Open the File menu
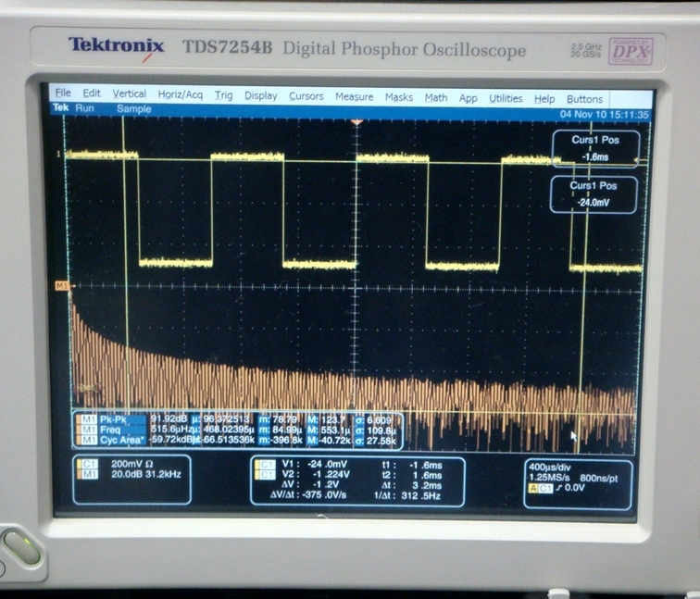 coord(63,93)
